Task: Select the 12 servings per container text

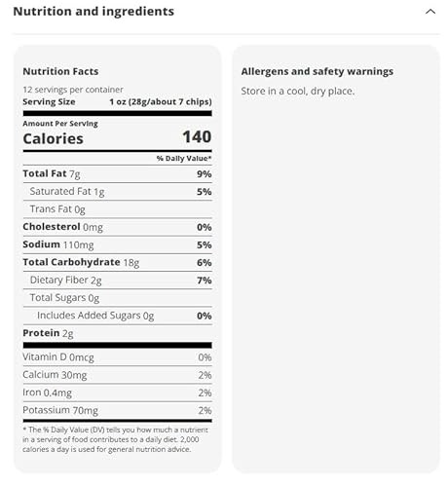Action: (x=73, y=90)
